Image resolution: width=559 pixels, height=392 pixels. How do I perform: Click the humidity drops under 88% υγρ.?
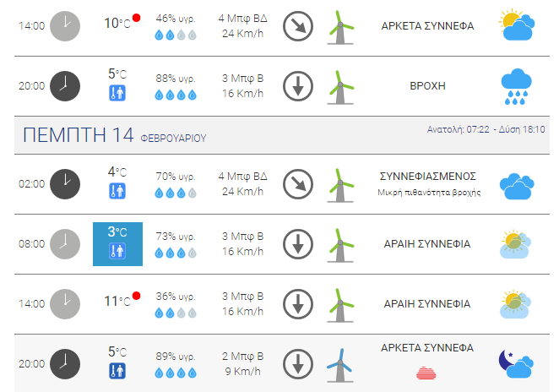(176, 95)
